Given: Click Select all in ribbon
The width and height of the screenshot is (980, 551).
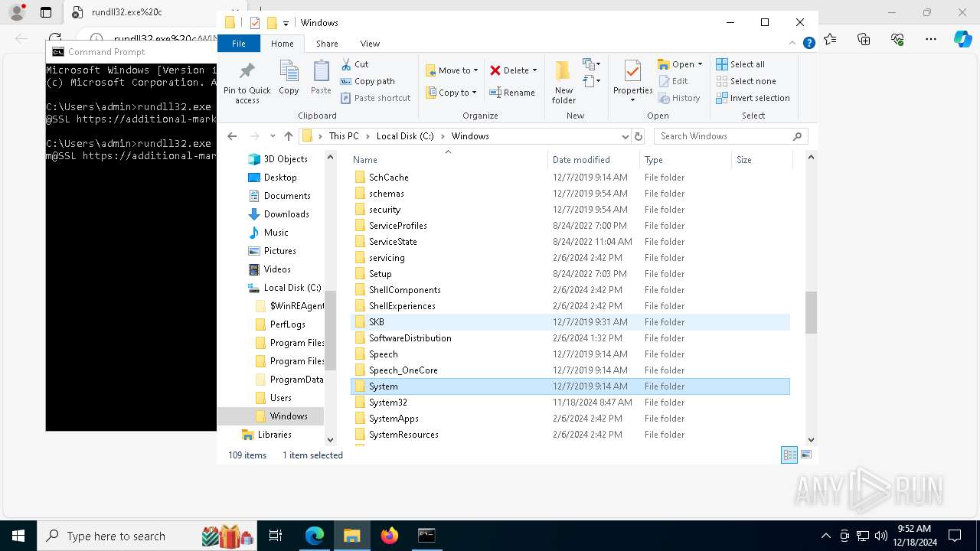Looking at the screenshot, I should [x=740, y=64].
